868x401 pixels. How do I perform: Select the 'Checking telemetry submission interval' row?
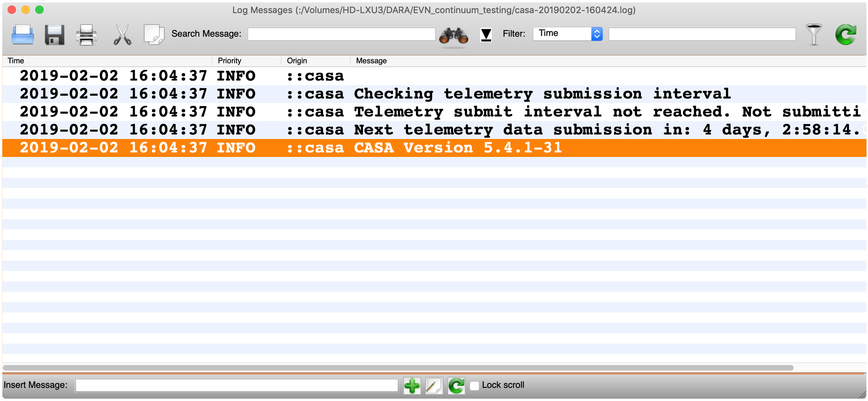(x=434, y=94)
